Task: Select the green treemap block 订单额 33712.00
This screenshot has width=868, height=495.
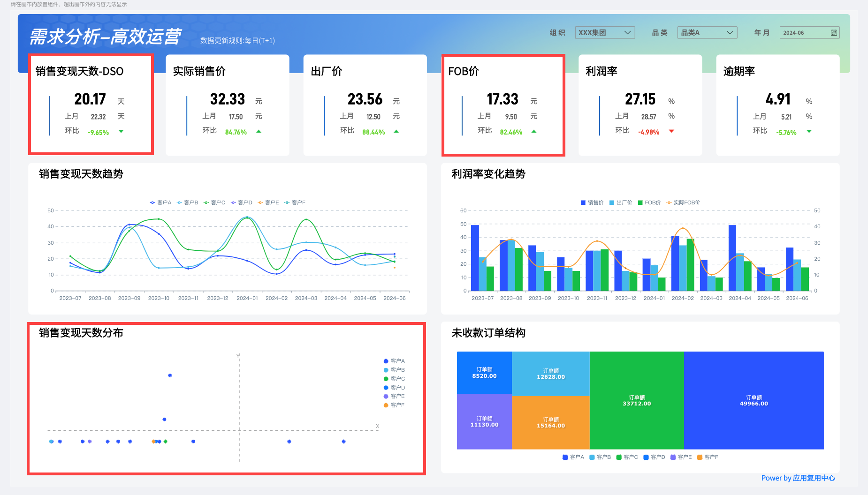Action: click(x=637, y=400)
